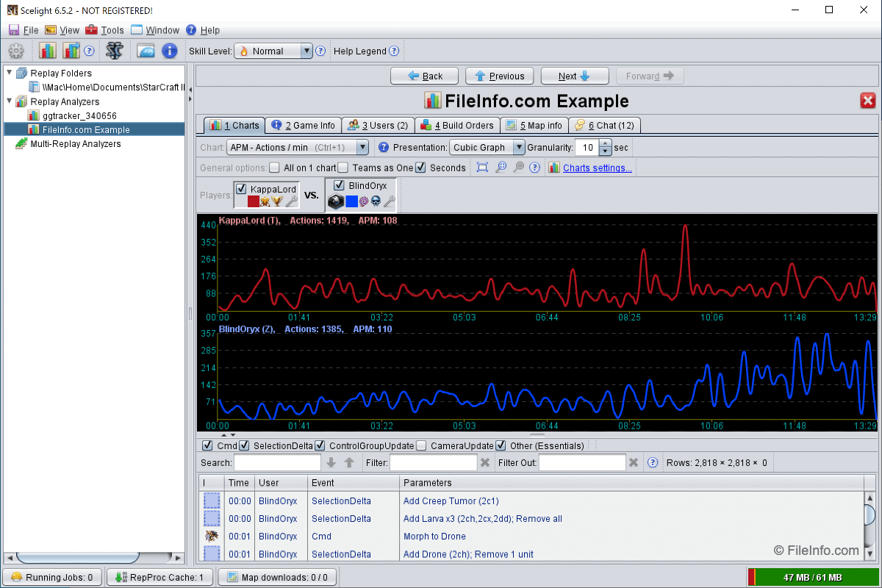
Task: Open the Skill Level Normal dropdown
Action: (273, 51)
